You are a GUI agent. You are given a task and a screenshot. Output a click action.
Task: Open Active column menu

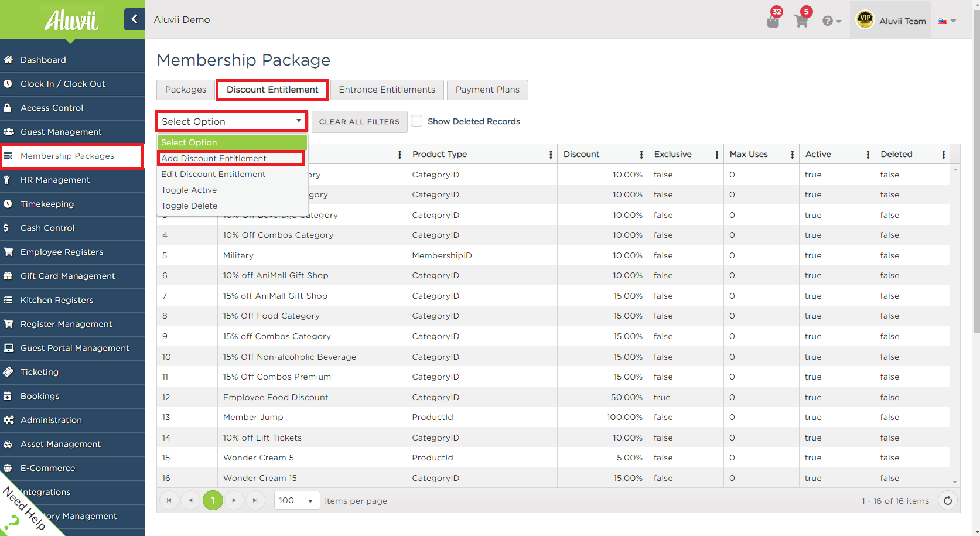click(868, 155)
